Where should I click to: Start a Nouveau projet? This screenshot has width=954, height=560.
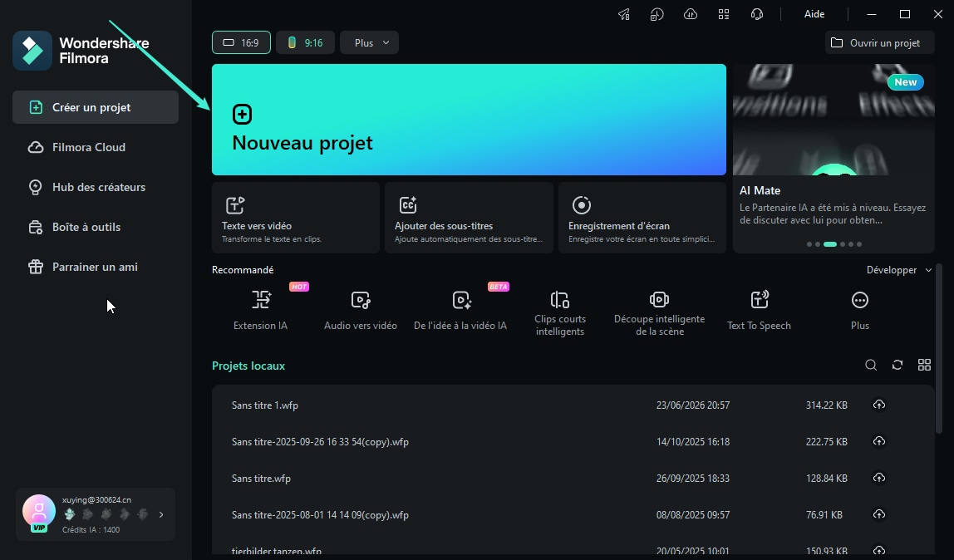click(469, 120)
